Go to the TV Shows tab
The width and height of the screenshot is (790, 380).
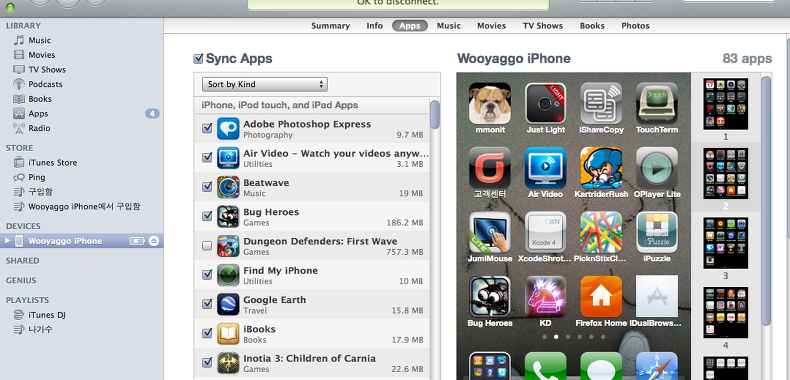pos(542,26)
